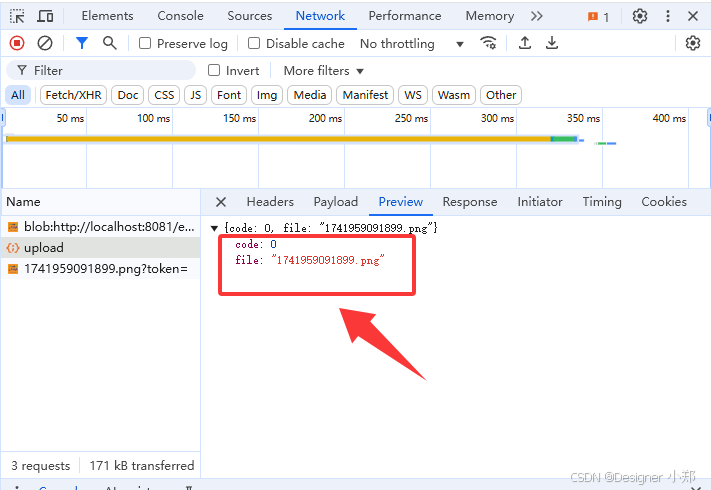Open the network search magnifier
The width and height of the screenshot is (711, 490).
[109, 43]
